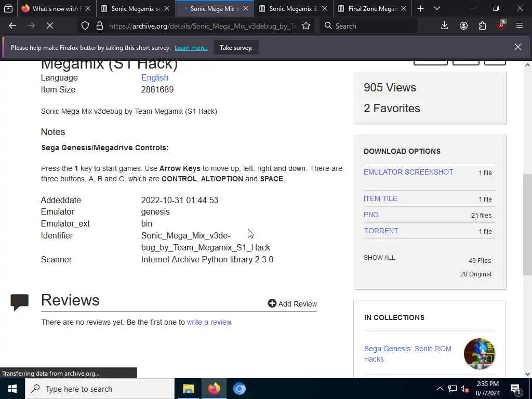The width and height of the screenshot is (532, 399).
Task: Open the network status tray icon
Action: pyautogui.click(x=453, y=389)
